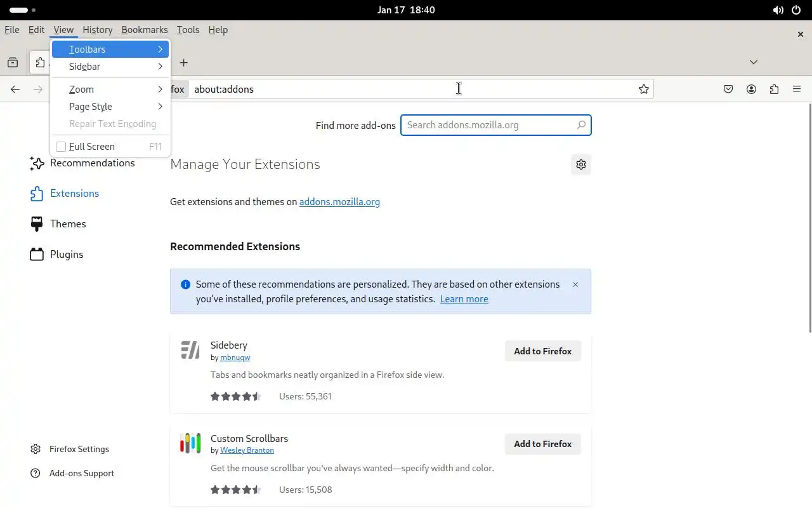Open the File menu
This screenshot has height=508, width=812.
[x=11, y=30]
